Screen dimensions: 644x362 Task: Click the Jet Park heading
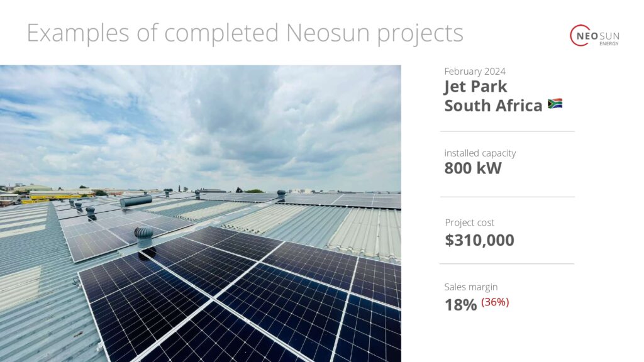click(x=475, y=86)
